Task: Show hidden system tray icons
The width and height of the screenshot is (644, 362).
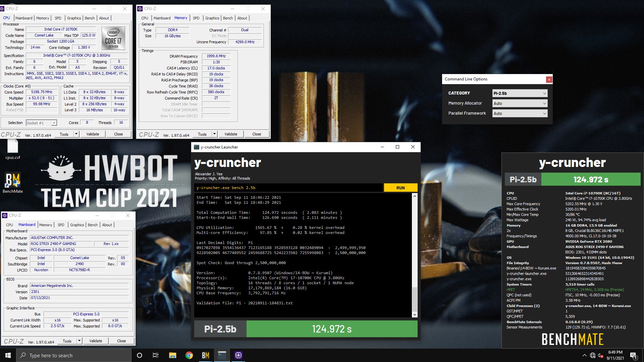Action: pos(584,355)
